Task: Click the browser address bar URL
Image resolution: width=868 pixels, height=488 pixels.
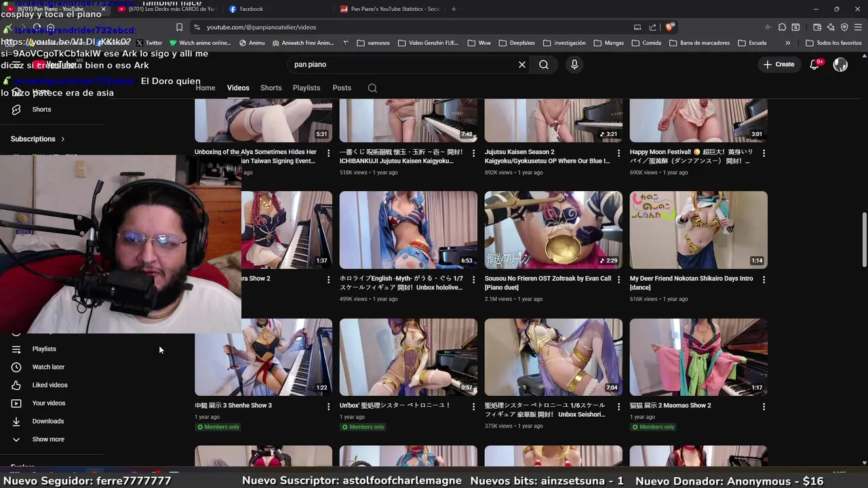Action: point(261,27)
